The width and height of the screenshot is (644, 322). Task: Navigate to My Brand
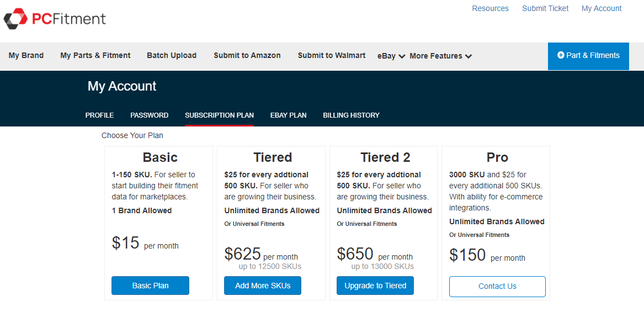(x=26, y=55)
